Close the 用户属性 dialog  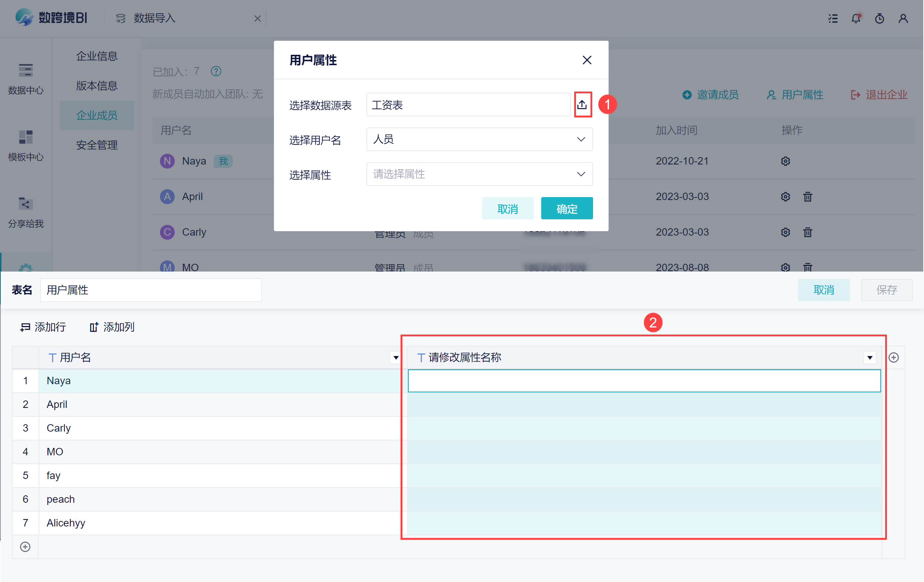pos(587,60)
